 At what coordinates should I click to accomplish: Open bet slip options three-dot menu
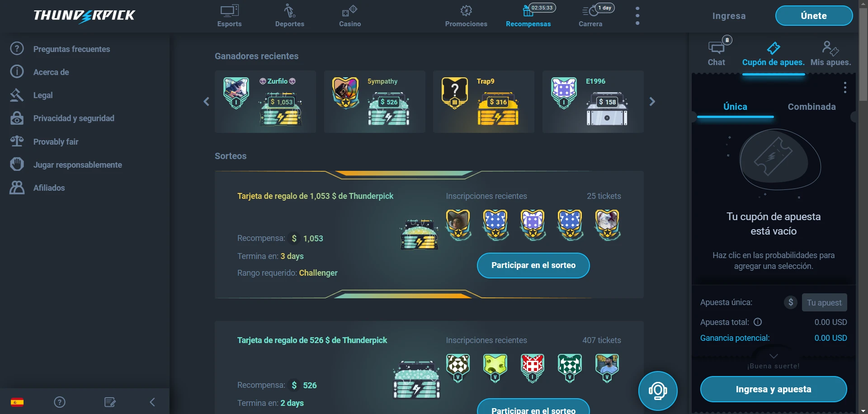click(x=845, y=88)
